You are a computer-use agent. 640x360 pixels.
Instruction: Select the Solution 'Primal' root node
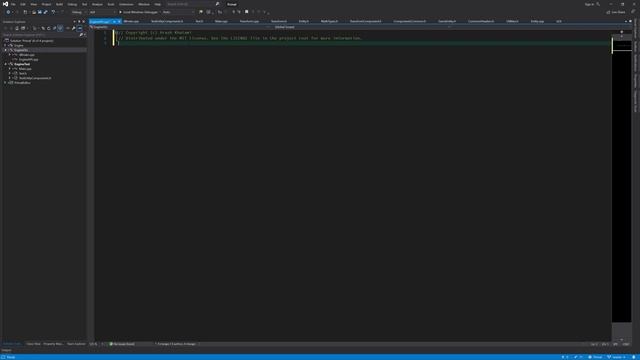click(x=31, y=41)
